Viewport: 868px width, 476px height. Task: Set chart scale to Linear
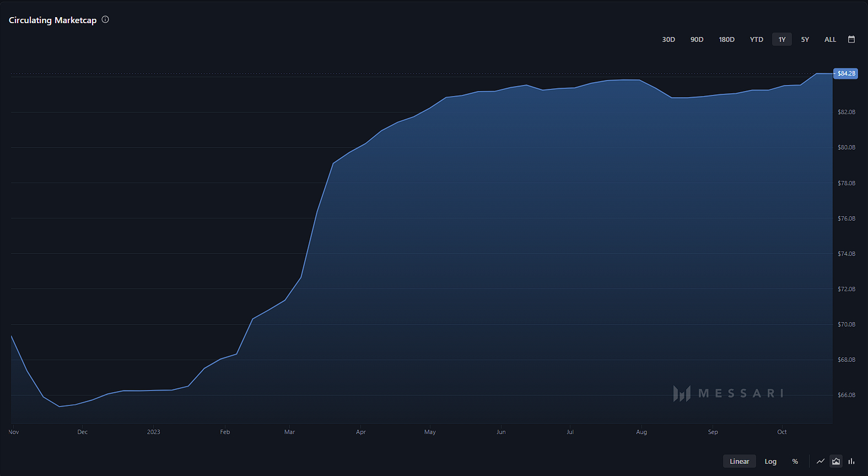[x=740, y=461]
